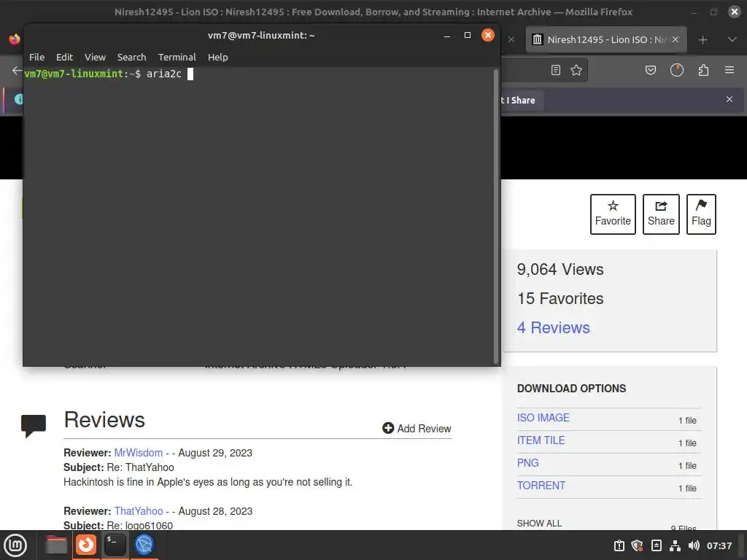
Task: Switch to Firefox from the taskbar
Action: point(86,545)
